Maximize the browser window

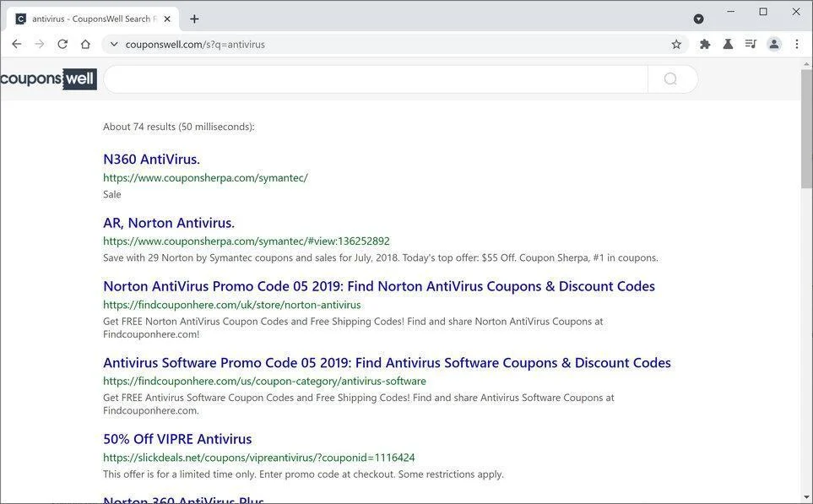763,12
